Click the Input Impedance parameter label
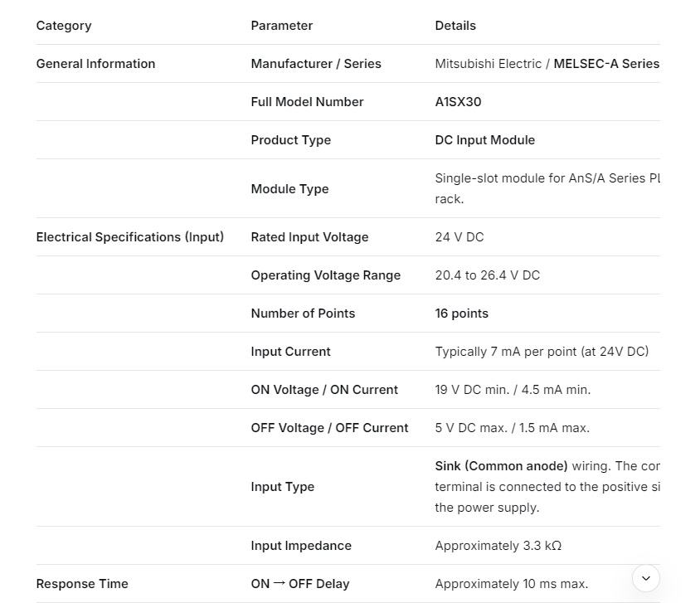 click(x=301, y=546)
